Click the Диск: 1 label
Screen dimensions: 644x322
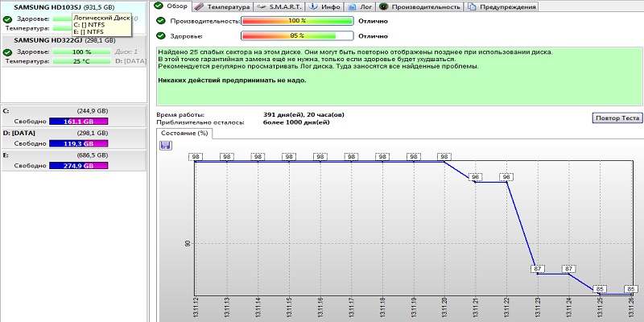(126, 52)
